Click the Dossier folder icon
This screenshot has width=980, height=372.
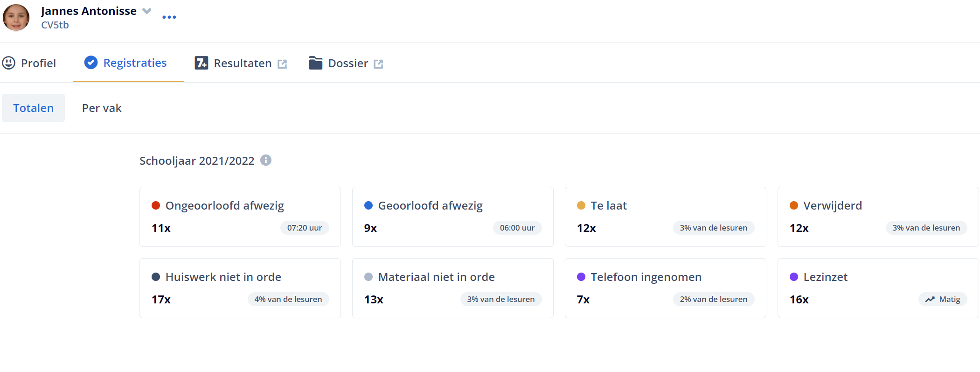tap(316, 63)
